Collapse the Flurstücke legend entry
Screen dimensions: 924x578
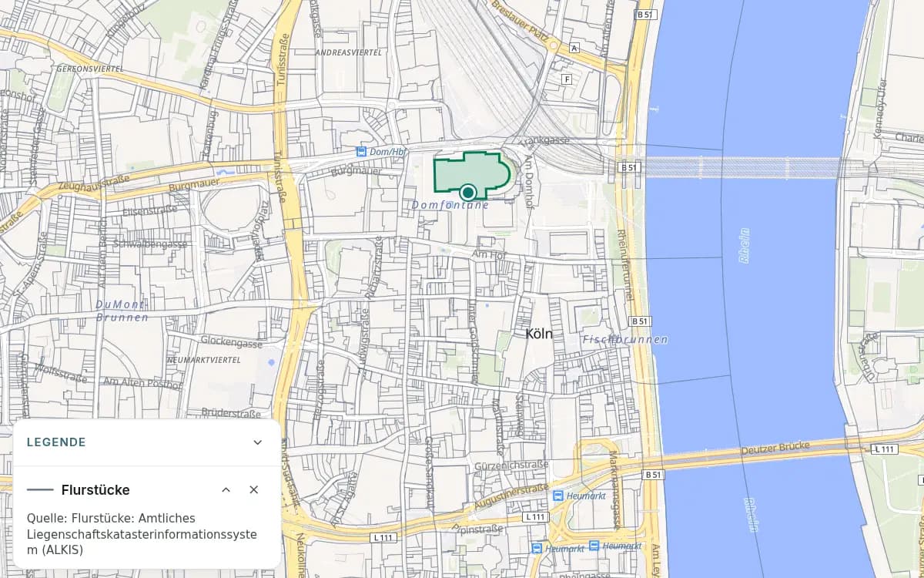[226, 490]
